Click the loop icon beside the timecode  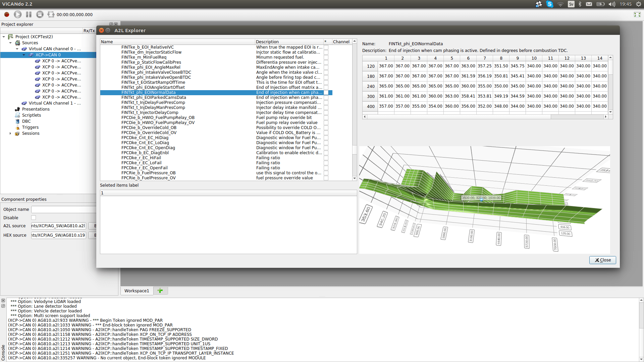pyautogui.click(x=51, y=14)
